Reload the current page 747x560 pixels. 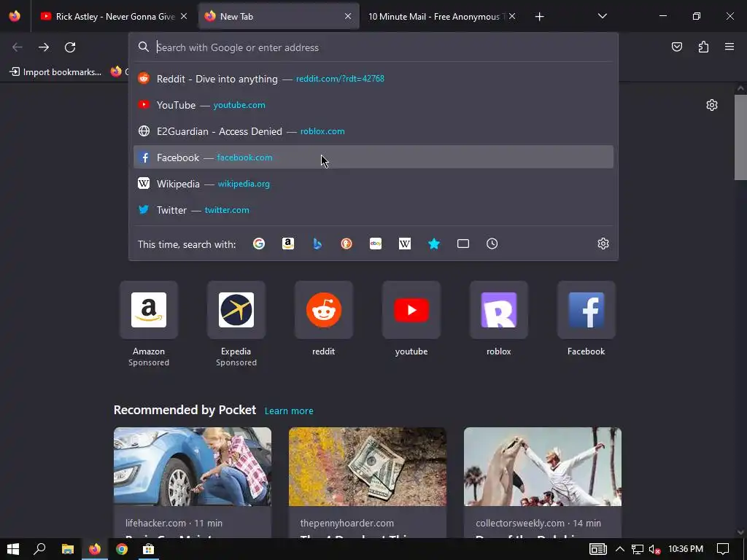pyautogui.click(x=70, y=47)
